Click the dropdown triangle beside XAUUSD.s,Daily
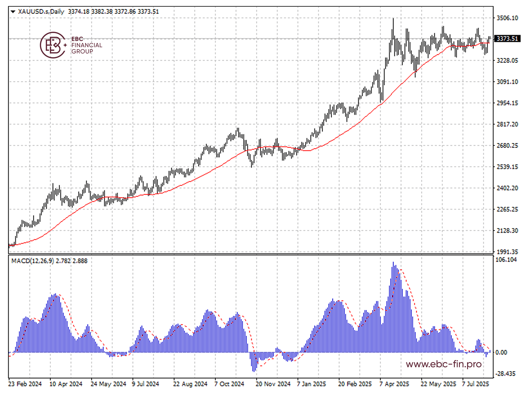 coord(13,12)
